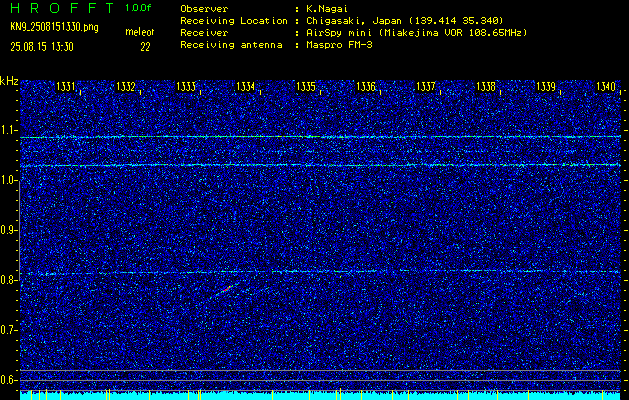
Task: Click the Chigasaki, Japan location value
Action: pos(404,21)
